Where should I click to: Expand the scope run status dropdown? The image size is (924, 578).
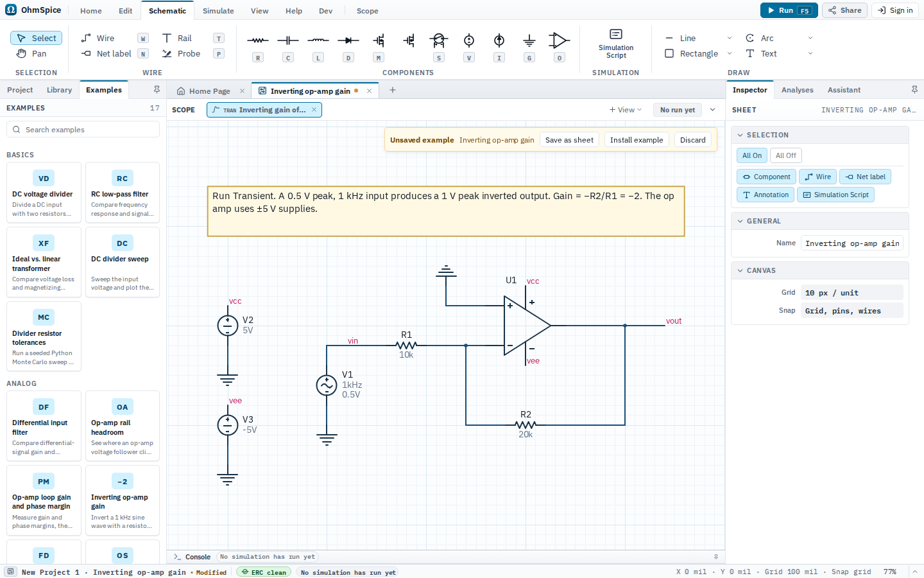(x=712, y=110)
